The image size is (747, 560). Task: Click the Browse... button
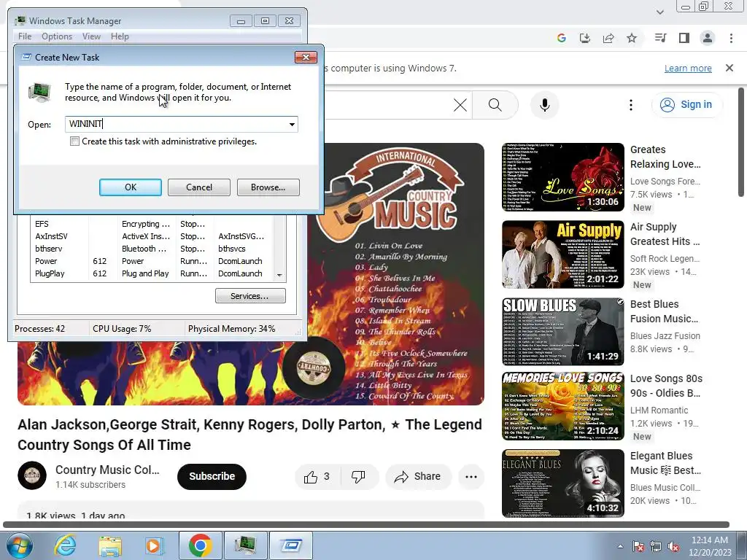268,187
